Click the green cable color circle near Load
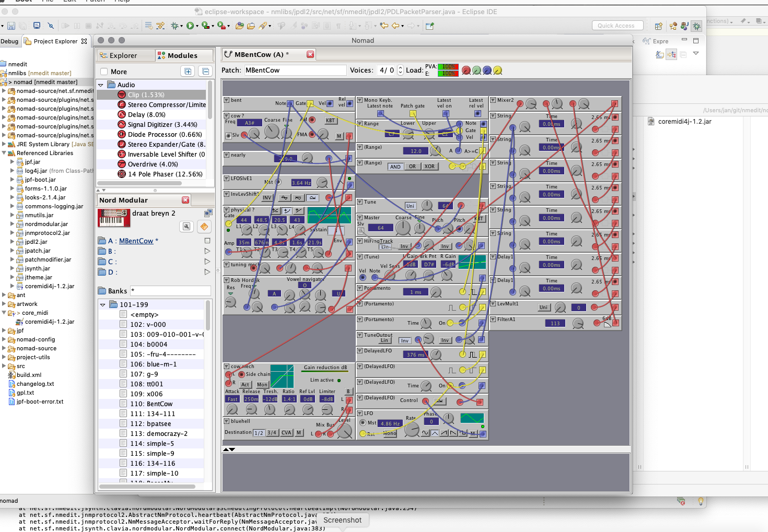768x532 pixels. [476, 70]
